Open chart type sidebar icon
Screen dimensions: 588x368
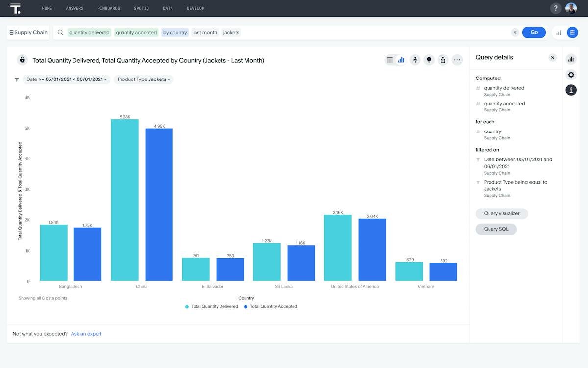571,59
